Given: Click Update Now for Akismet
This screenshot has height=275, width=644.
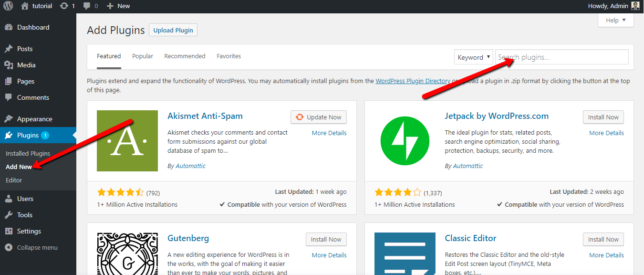Looking at the screenshot, I should [319, 117].
